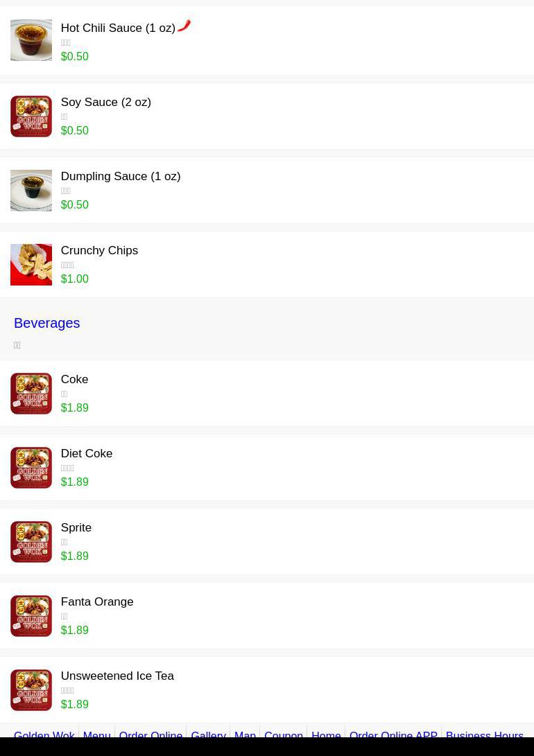
Task: Click the Crunchy Chips photo
Action: click(31, 265)
